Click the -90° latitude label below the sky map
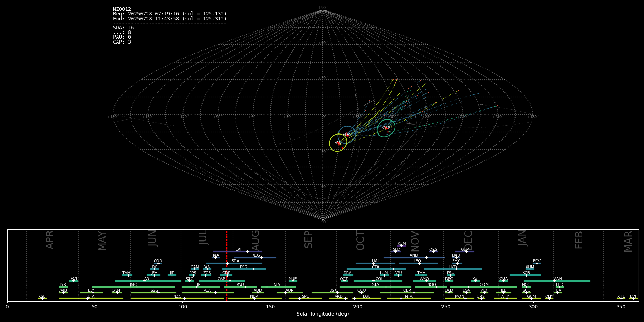Image resolution: width=644 pixels, height=322 pixels. [x=323, y=222]
